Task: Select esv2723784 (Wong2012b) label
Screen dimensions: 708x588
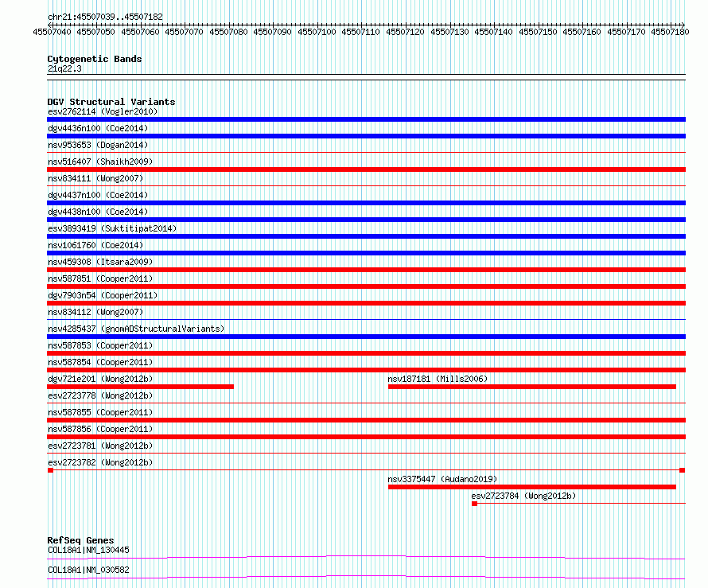Action: [523, 496]
